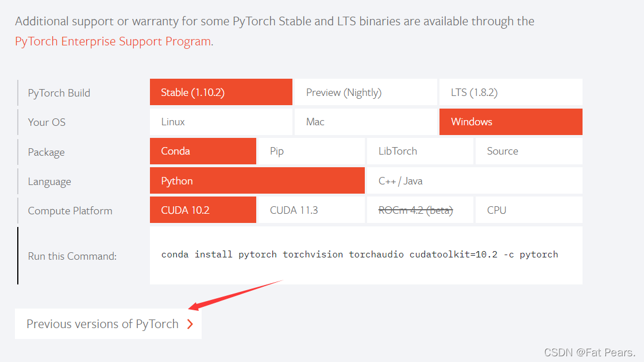Click the ROCm 4.2 (beta) option
This screenshot has width=644, height=362.
point(420,210)
